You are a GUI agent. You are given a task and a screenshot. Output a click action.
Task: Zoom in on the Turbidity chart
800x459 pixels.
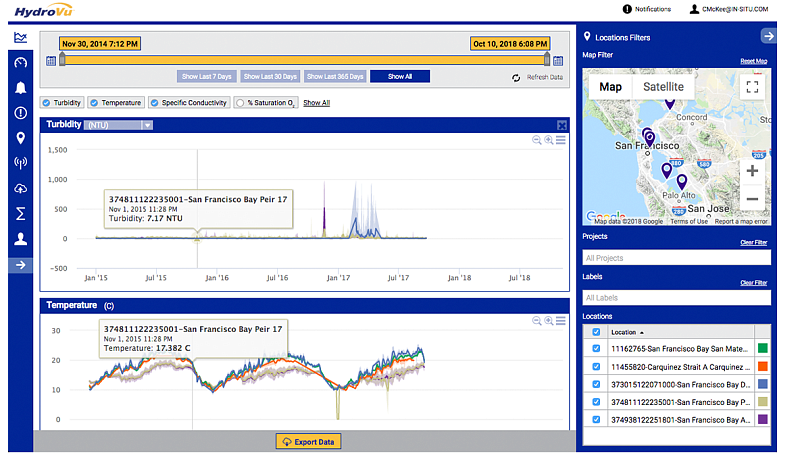click(x=549, y=140)
